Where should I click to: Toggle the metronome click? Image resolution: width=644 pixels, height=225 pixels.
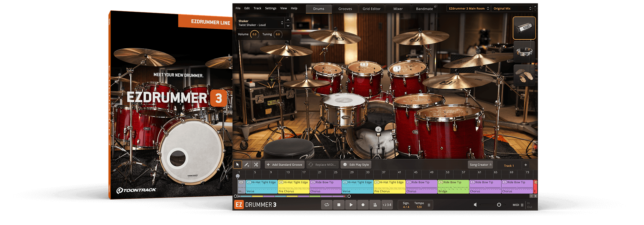point(375,205)
